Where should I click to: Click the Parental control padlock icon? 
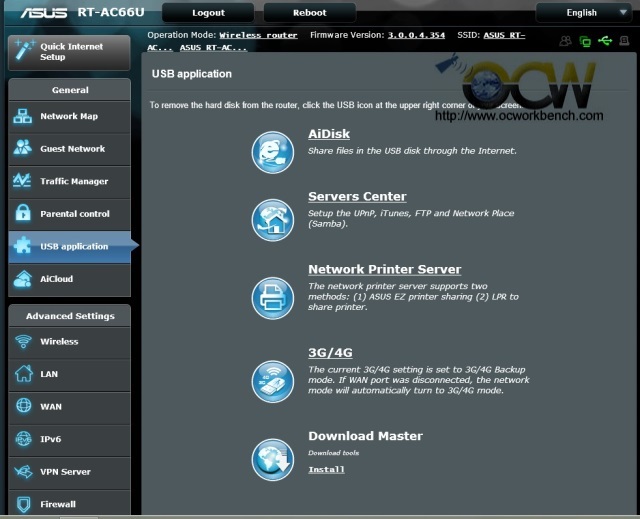(23, 213)
